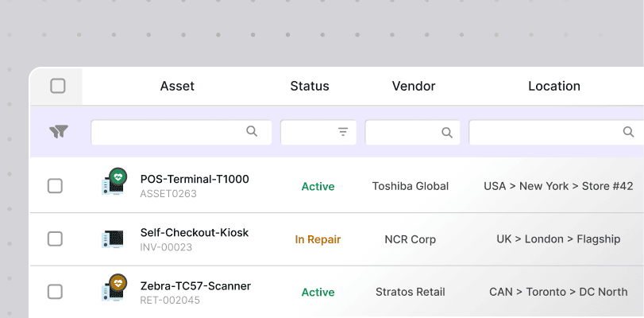Focus the Asset filter input field
This screenshot has height=318, width=644.
[181, 132]
